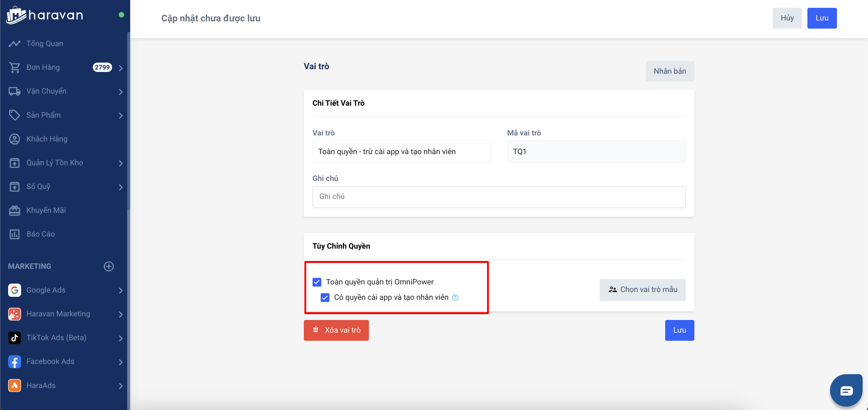Image resolution: width=868 pixels, height=410 pixels.
Task: Expand the HaraAds submenu chevron
Action: (121, 387)
